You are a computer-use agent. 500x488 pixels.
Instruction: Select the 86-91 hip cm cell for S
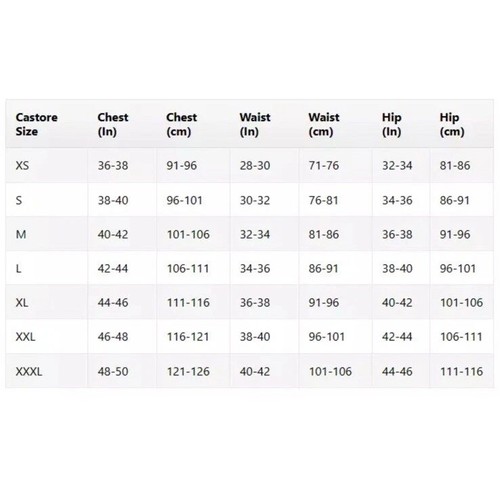click(455, 200)
